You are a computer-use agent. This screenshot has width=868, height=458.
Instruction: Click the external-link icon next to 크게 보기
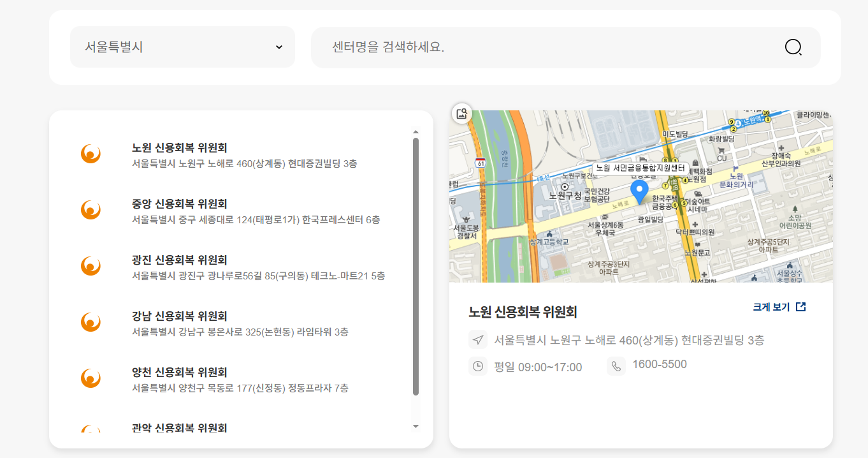[800, 306]
